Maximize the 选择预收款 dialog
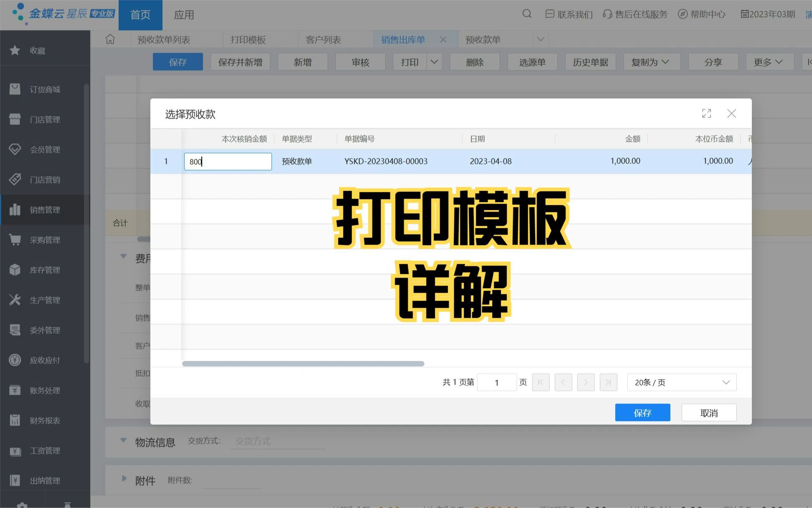Screen dimensions: 812x508 point(706,113)
